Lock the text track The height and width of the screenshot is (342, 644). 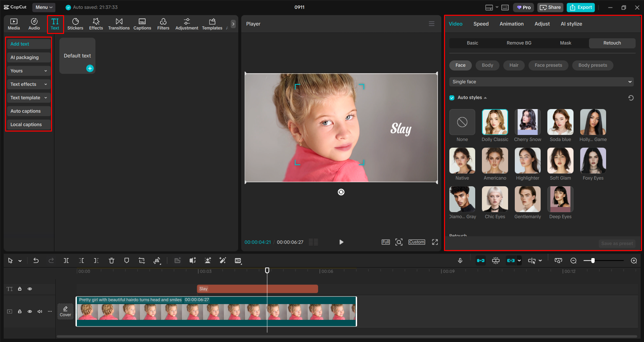pyautogui.click(x=20, y=289)
